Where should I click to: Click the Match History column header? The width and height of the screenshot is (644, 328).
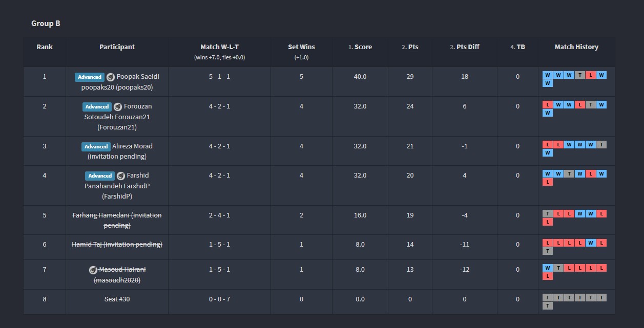(x=576, y=47)
